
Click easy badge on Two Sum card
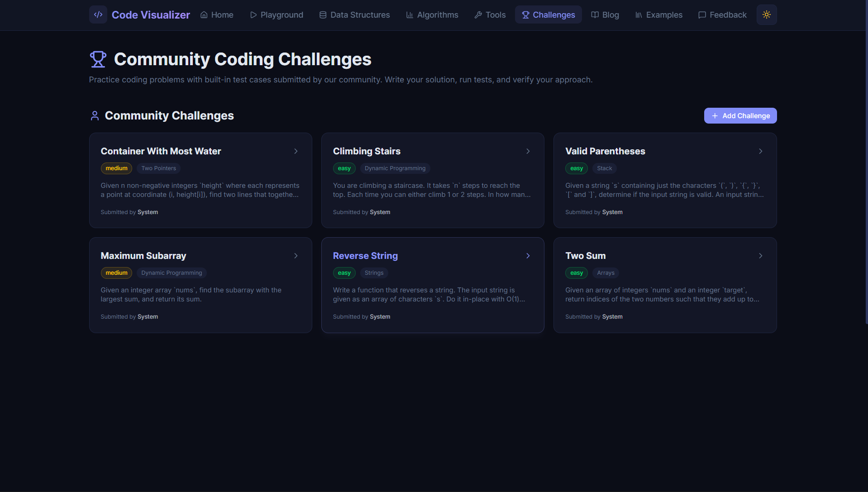point(577,273)
